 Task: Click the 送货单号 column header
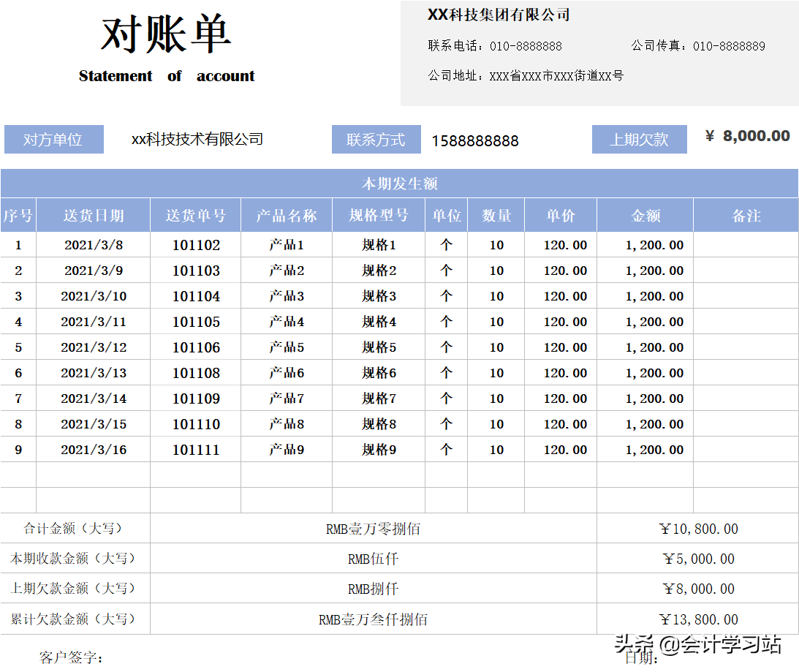(196, 214)
